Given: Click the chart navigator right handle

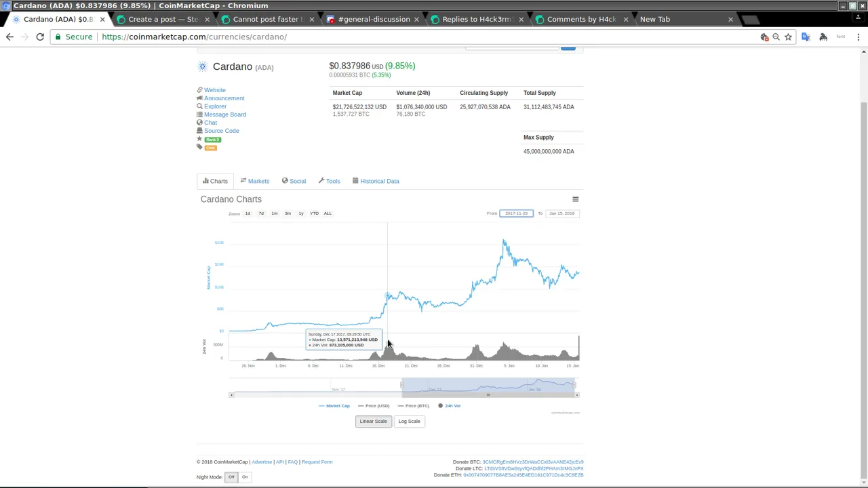Looking at the screenshot, I should 574,386.
